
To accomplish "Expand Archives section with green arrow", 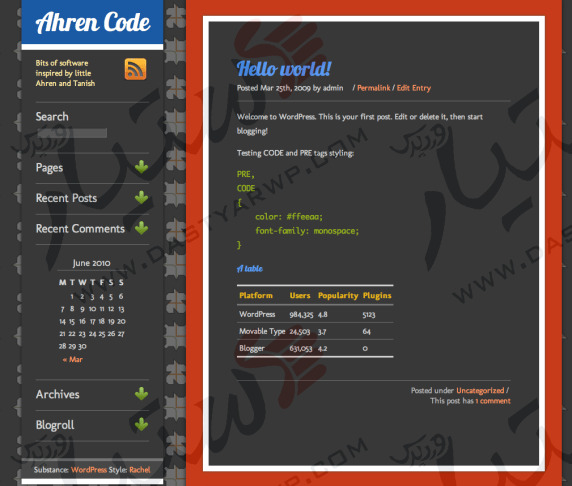I will pos(141,394).
